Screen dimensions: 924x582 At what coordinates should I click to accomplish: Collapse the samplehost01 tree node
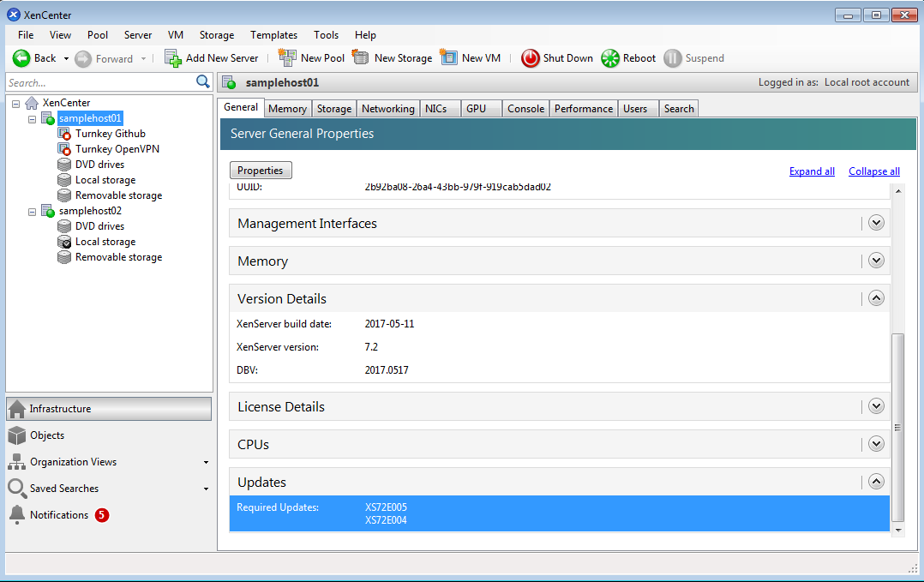pyautogui.click(x=33, y=118)
